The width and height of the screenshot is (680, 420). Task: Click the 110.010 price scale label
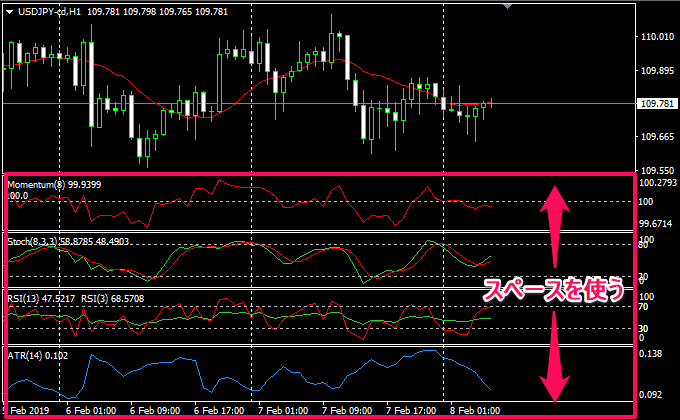tap(656, 37)
